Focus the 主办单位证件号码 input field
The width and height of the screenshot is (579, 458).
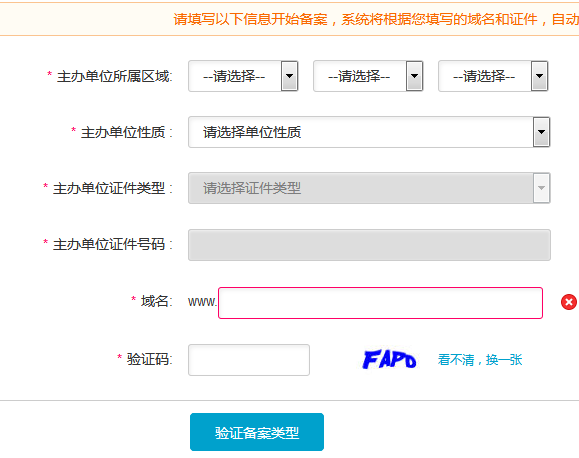tap(369, 245)
